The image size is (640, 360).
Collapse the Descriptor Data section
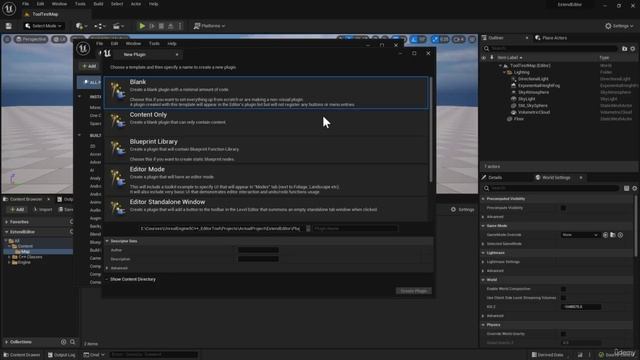pyautogui.click(x=107, y=241)
